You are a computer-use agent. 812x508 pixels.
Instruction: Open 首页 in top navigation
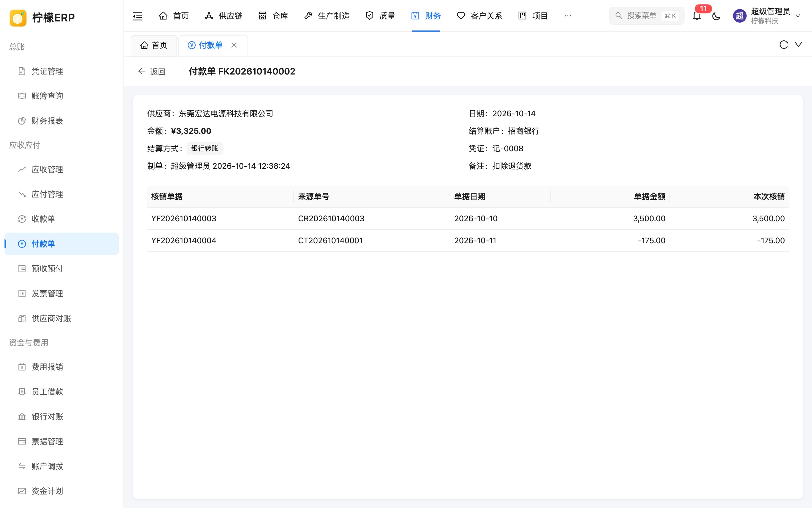174,16
